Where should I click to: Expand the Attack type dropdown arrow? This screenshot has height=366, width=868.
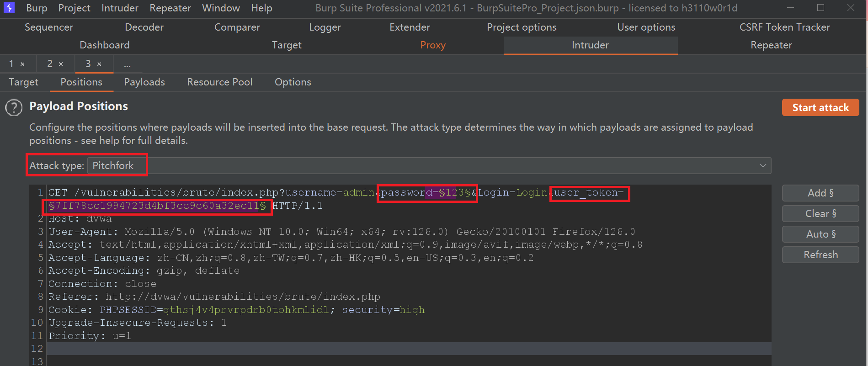763,165
